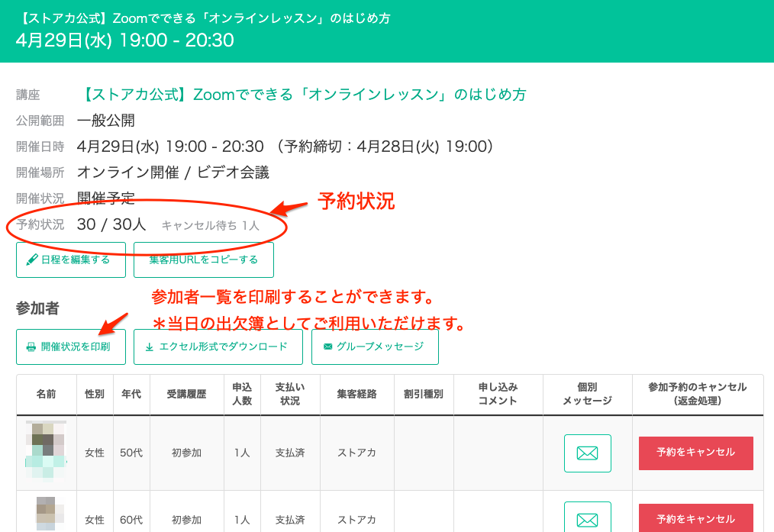This screenshot has height=532, width=774.
Task: Click the エクセル形式でダウンロード button
Action: click(218, 347)
